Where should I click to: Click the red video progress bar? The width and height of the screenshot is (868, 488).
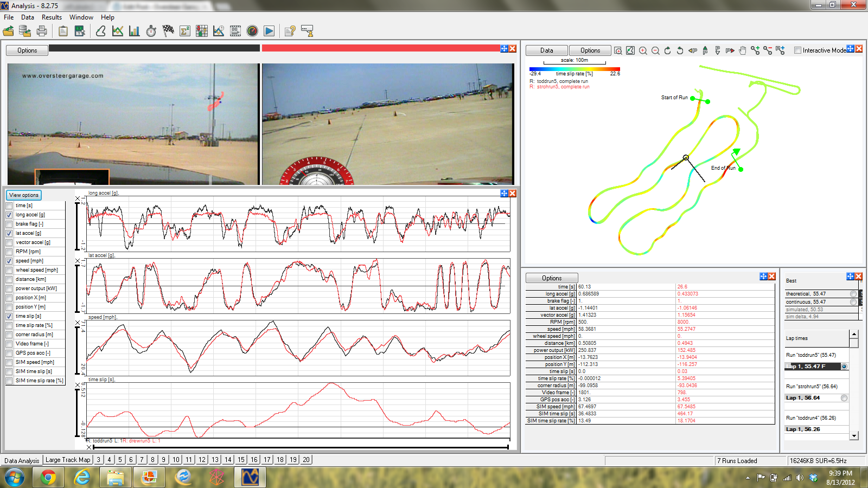[x=381, y=48]
